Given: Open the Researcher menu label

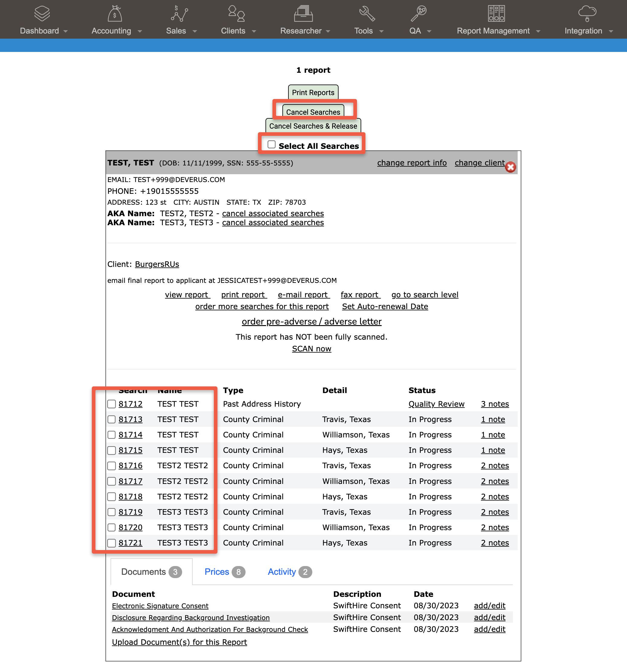Looking at the screenshot, I should click(x=301, y=31).
